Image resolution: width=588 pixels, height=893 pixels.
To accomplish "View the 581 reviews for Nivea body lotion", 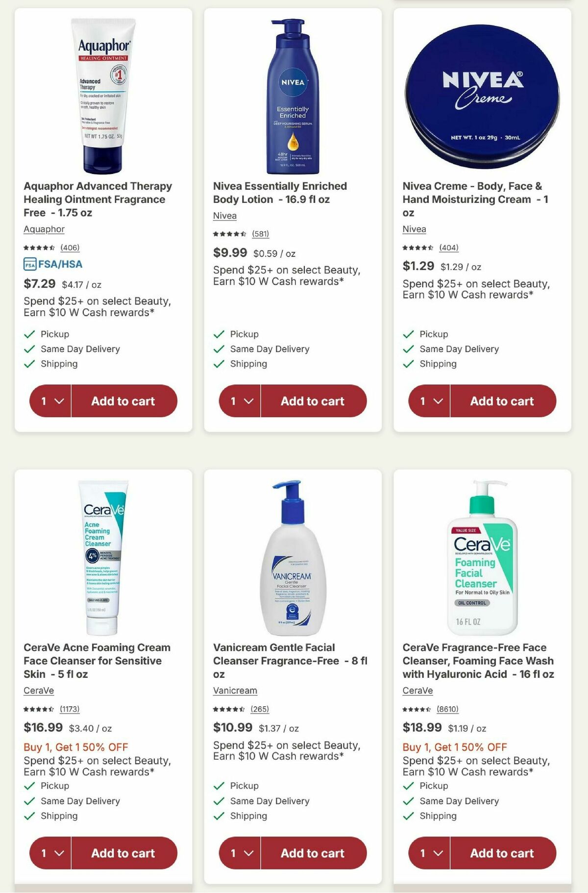I will (x=260, y=234).
